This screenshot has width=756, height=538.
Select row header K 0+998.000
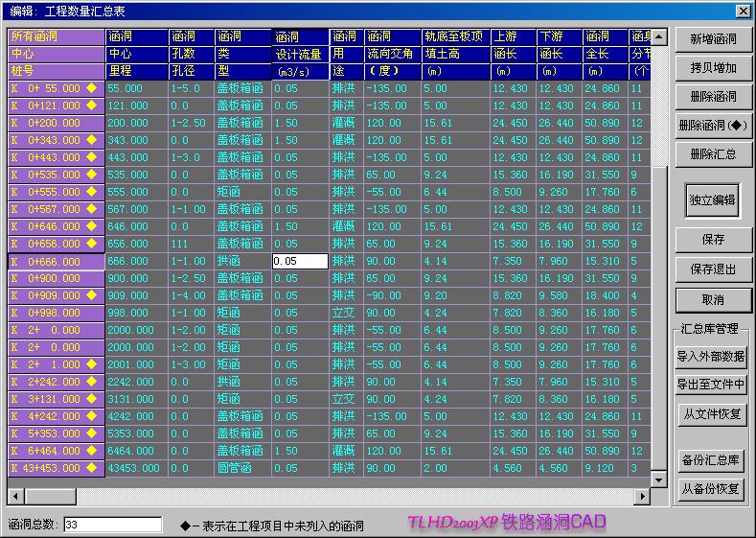[x=57, y=314]
